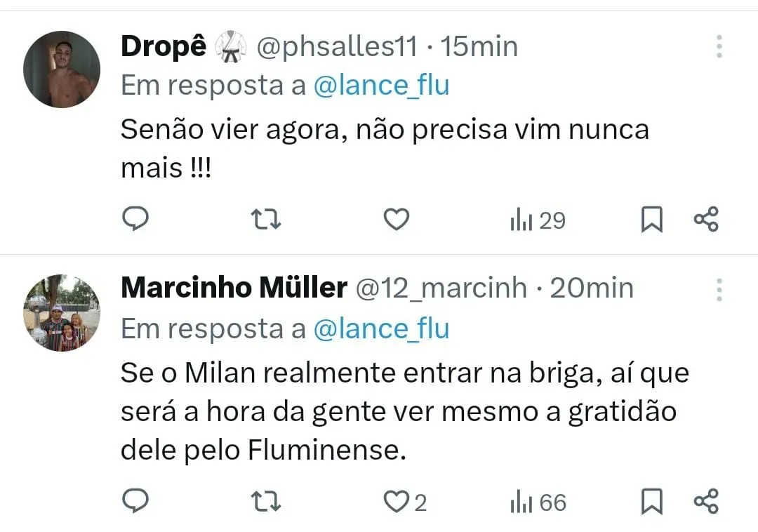Viewport: 758px width, 532px height.
Task: Open Dropê display name profile
Action: (164, 47)
